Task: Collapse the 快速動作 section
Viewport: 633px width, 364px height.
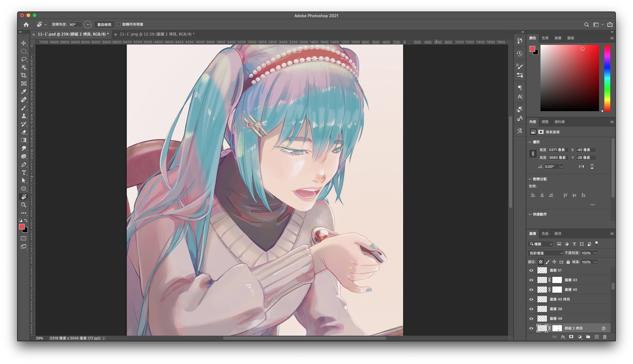Action: pyautogui.click(x=530, y=214)
